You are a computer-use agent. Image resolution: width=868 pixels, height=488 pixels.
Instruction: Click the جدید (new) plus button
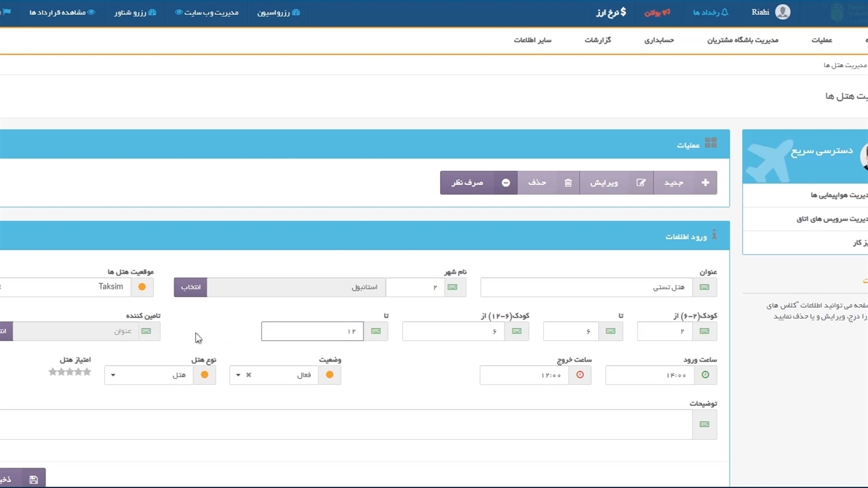point(685,182)
